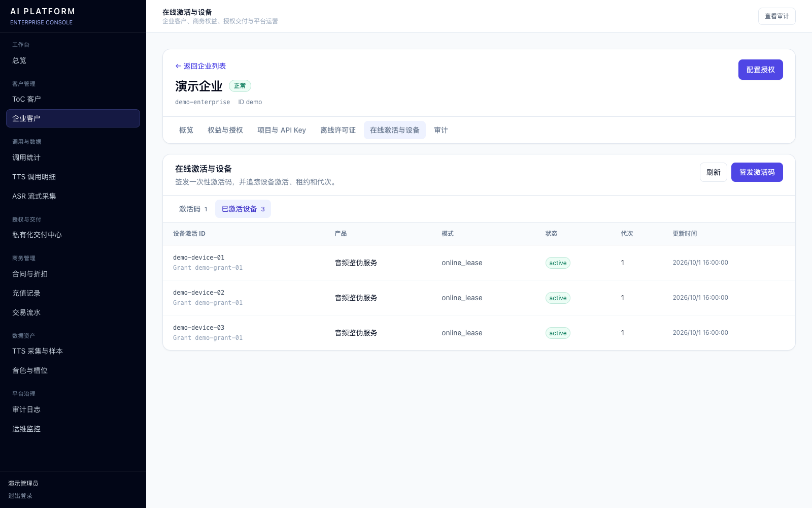Click the ID demo label
This screenshot has width=812, height=508.
coord(250,102)
